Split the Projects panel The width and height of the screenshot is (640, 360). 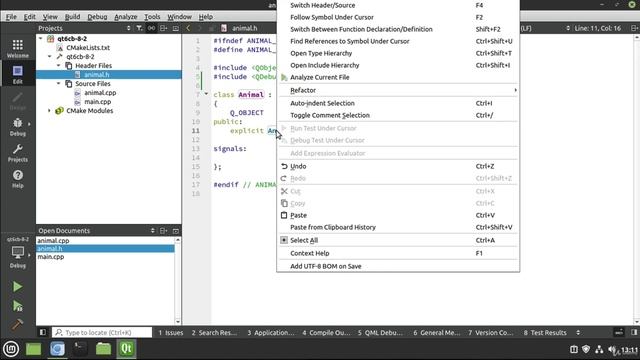[163, 28]
